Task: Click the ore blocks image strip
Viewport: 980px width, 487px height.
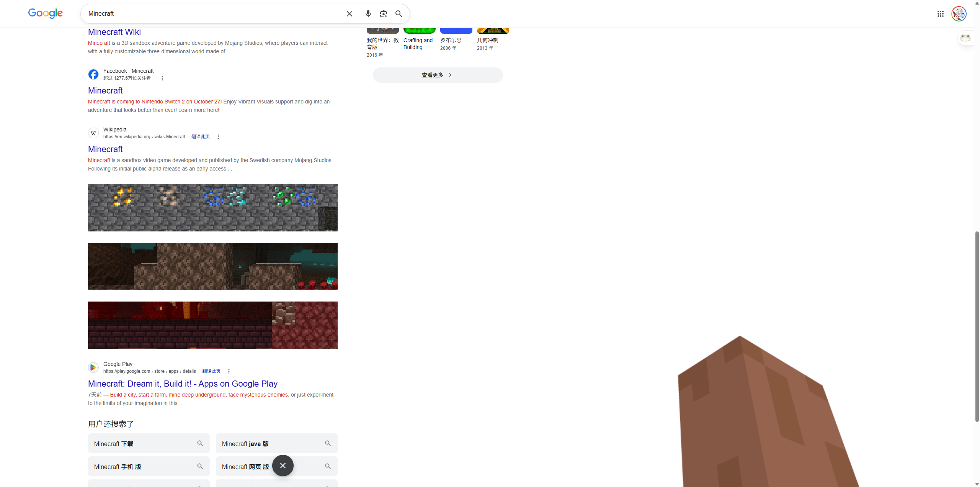Action: coord(213,208)
